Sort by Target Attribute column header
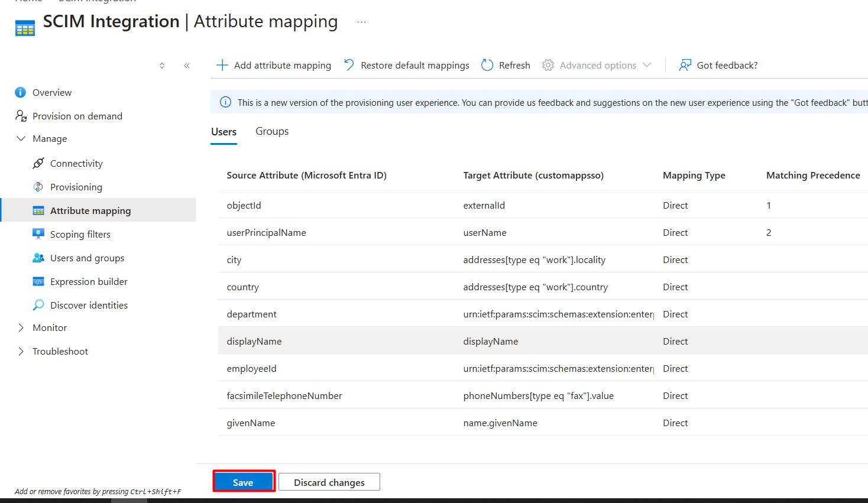 tap(533, 175)
